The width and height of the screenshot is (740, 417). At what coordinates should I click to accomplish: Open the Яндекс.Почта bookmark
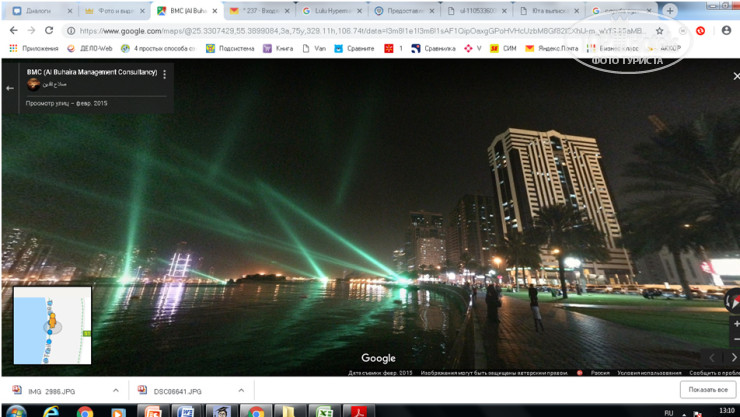click(555, 48)
